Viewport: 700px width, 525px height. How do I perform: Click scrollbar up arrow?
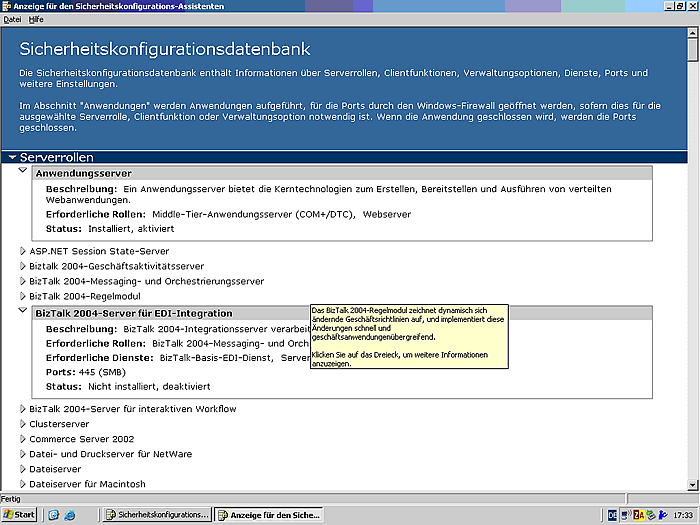(692, 33)
